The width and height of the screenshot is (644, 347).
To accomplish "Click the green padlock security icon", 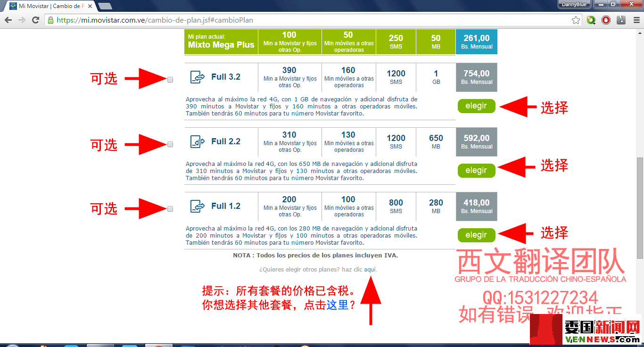I will 50,20.
